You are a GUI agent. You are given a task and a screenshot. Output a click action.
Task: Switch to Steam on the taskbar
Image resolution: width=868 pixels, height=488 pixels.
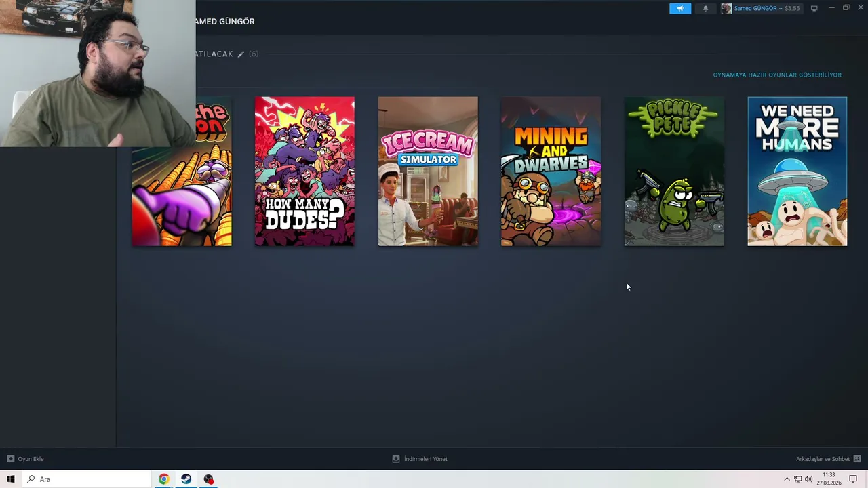(x=186, y=479)
